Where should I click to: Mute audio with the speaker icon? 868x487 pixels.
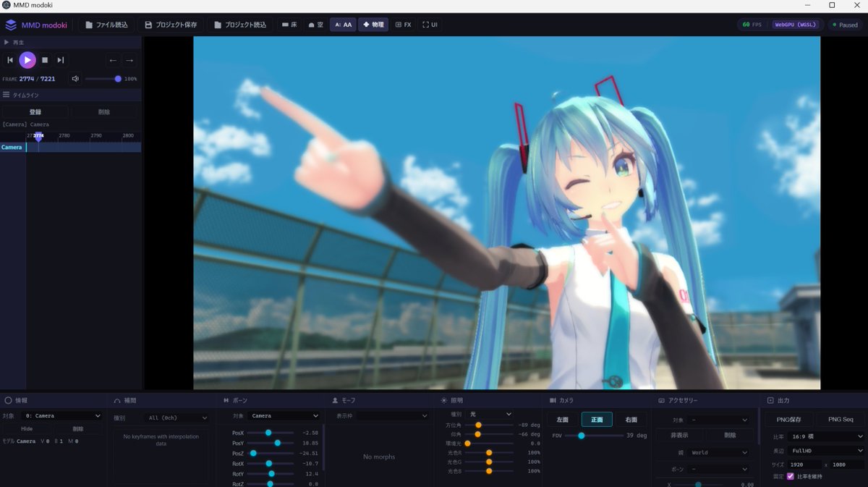tap(75, 78)
